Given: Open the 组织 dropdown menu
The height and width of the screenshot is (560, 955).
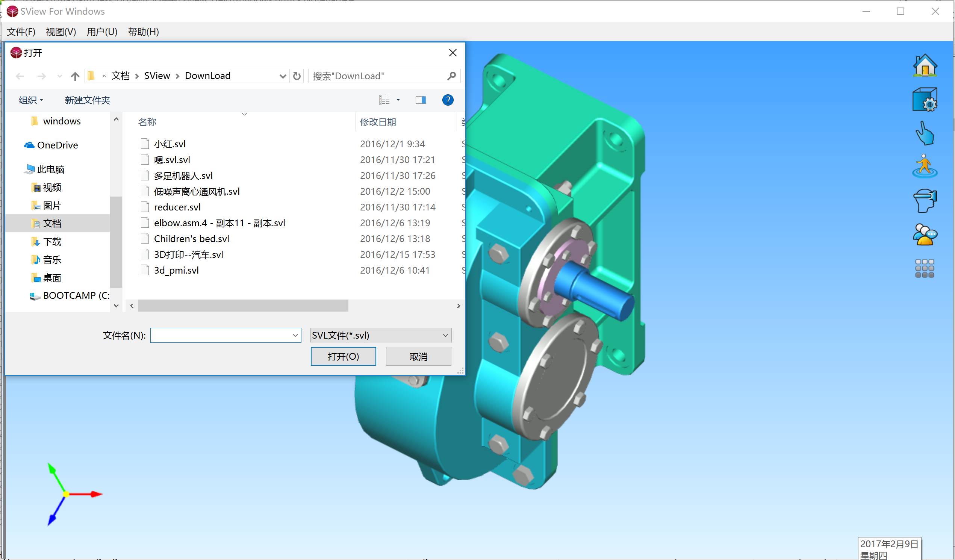Looking at the screenshot, I should pyautogui.click(x=31, y=100).
